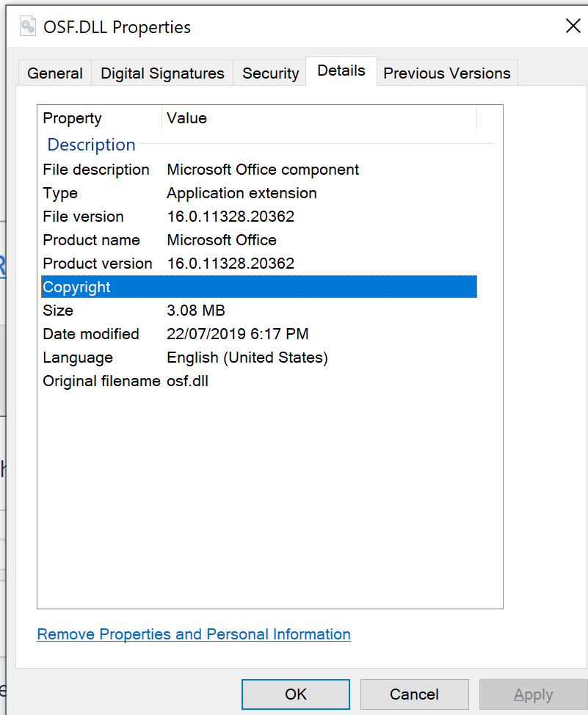Viewport: 588px width, 715px height.
Task: Click the Apply button
Action: (533, 694)
